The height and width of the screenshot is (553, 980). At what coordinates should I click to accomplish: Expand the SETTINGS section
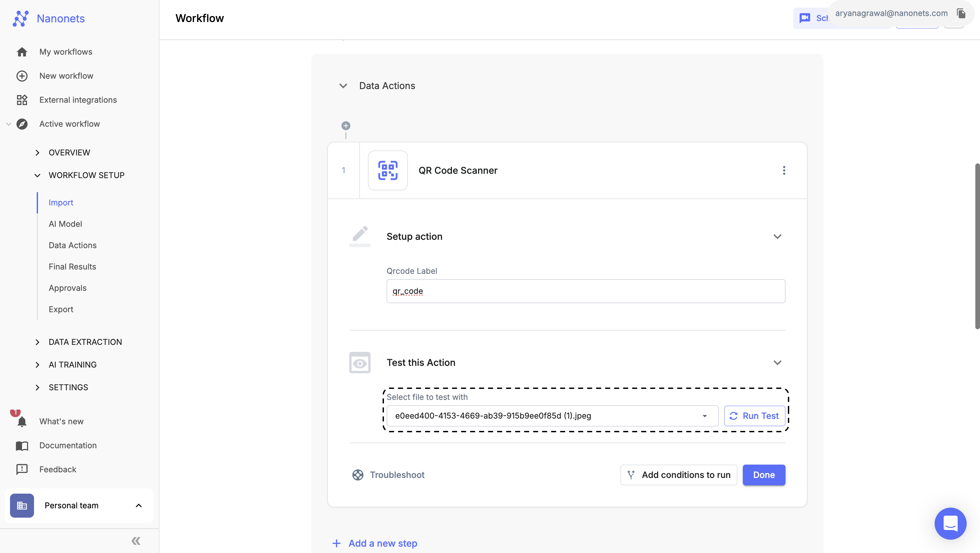(37, 387)
